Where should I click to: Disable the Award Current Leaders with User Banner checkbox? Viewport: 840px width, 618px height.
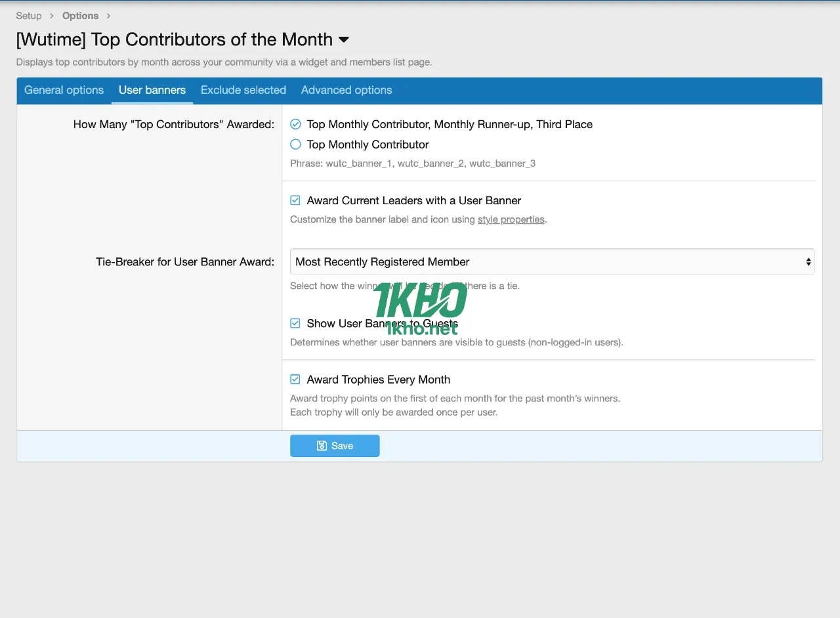click(x=295, y=200)
